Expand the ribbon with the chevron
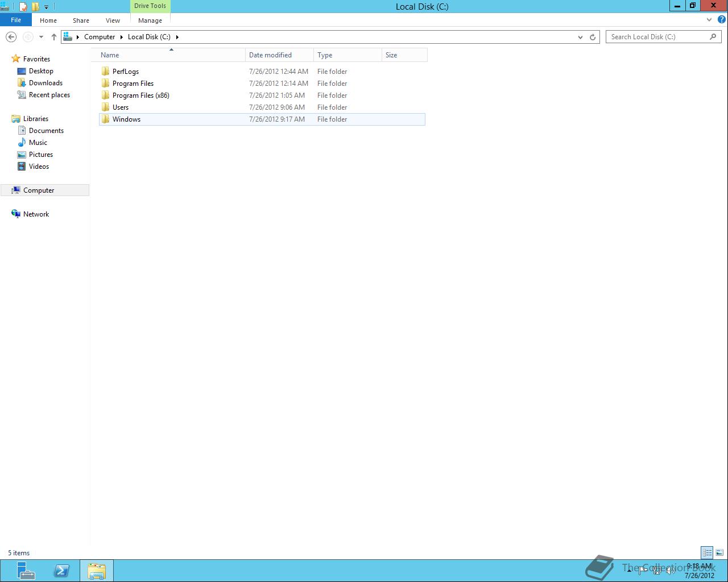Image resolution: width=728 pixels, height=582 pixels. click(x=709, y=20)
